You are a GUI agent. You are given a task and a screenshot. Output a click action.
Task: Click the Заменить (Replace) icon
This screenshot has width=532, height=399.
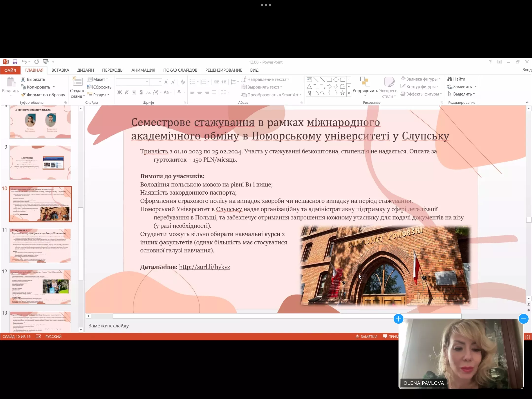[x=449, y=86]
